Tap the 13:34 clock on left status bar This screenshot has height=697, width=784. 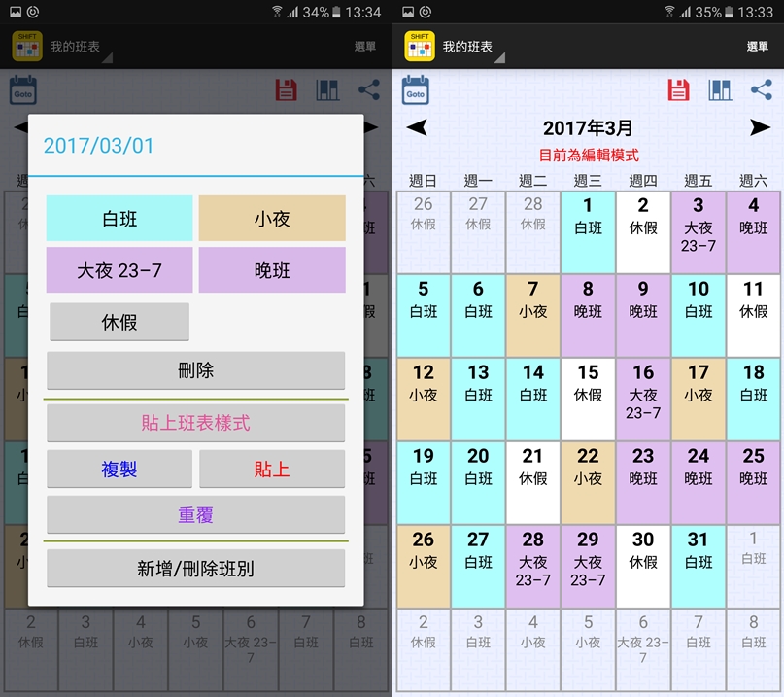click(363, 12)
